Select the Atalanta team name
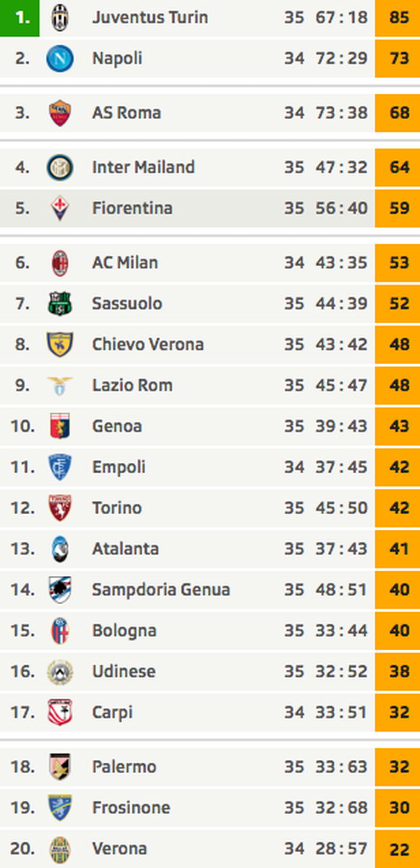 point(125,549)
